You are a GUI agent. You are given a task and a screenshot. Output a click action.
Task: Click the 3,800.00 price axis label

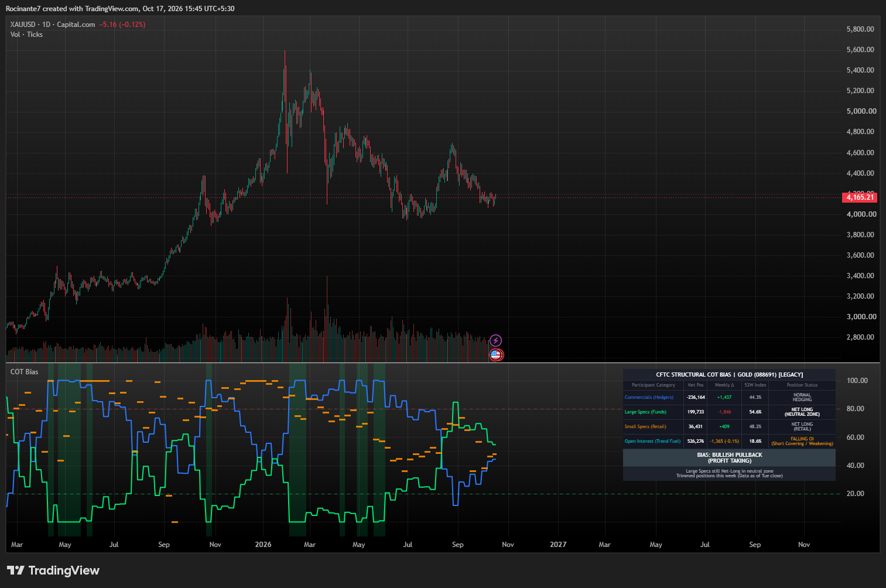tap(860, 235)
